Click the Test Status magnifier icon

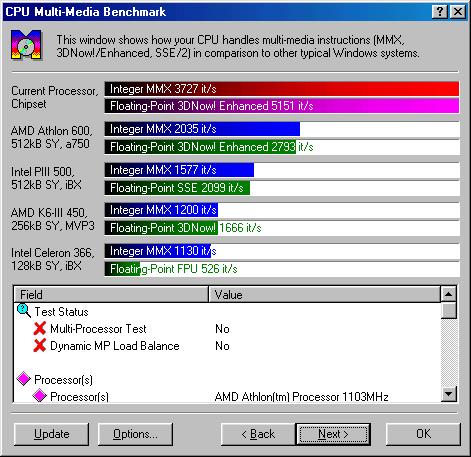(24, 311)
